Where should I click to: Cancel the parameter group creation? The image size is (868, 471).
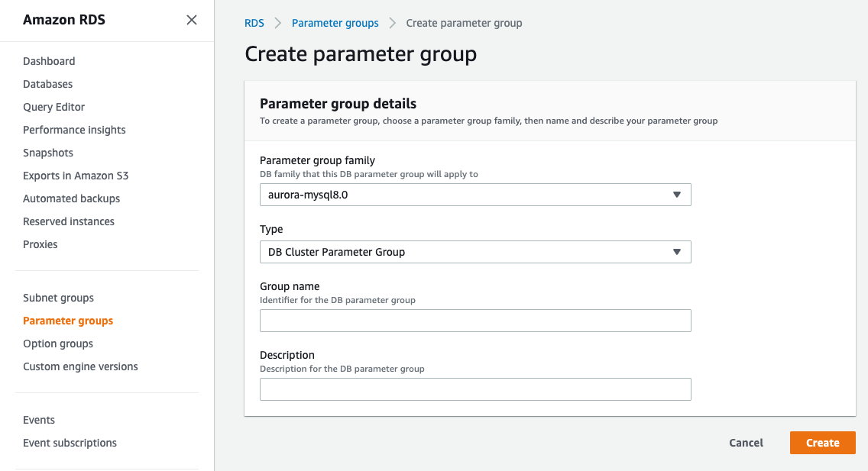click(x=746, y=443)
